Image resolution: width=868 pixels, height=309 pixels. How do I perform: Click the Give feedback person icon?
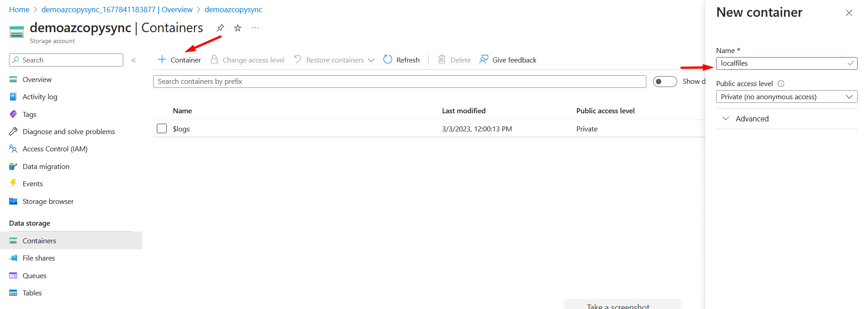pos(484,59)
